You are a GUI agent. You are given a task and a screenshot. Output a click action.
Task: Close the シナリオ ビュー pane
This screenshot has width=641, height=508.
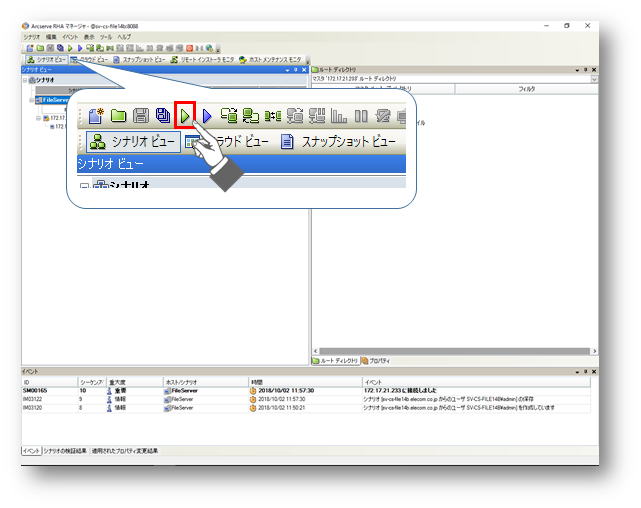click(x=304, y=70)
